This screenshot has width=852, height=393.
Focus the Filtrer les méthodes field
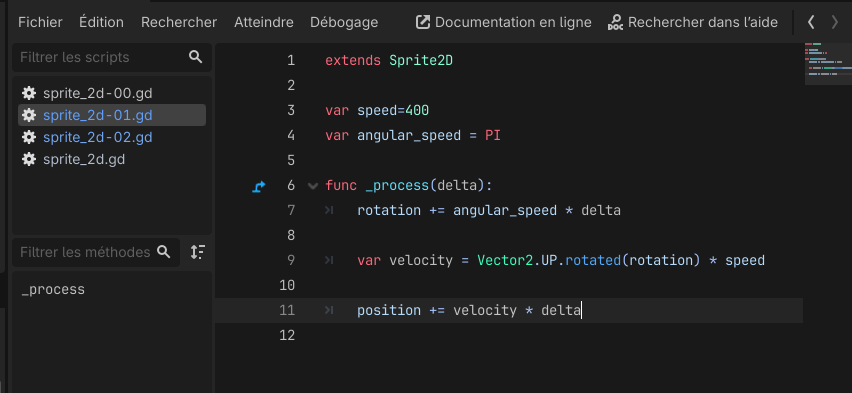point(96,252)
